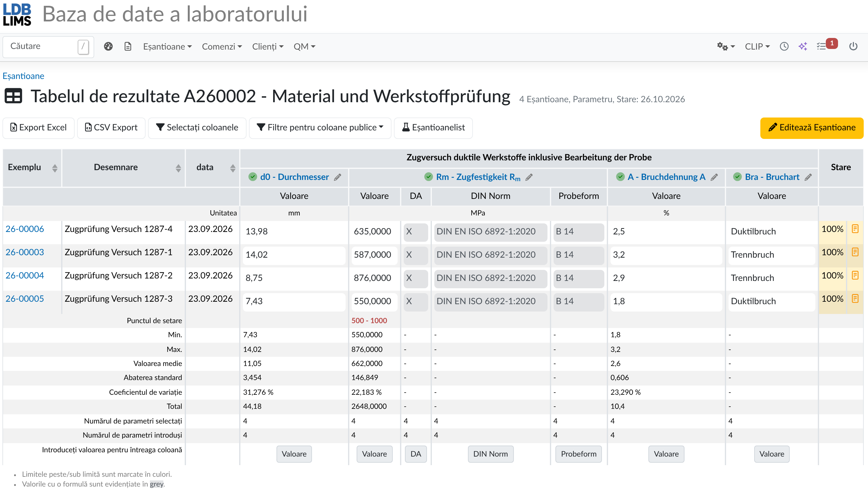Edit Bra - Bruchart with pencil icon
This screenshot has height=489, width=868.
pyautogui.click(x=808, y=177)
